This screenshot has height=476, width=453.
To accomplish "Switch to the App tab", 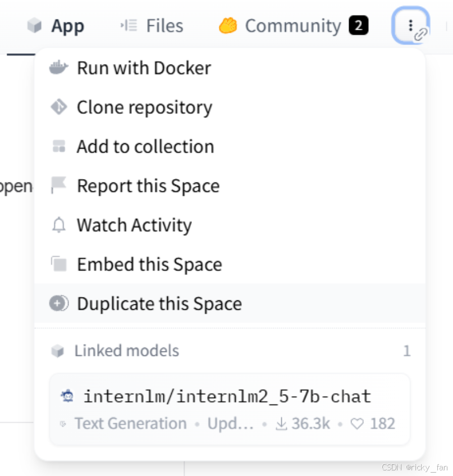I will 56,26.
